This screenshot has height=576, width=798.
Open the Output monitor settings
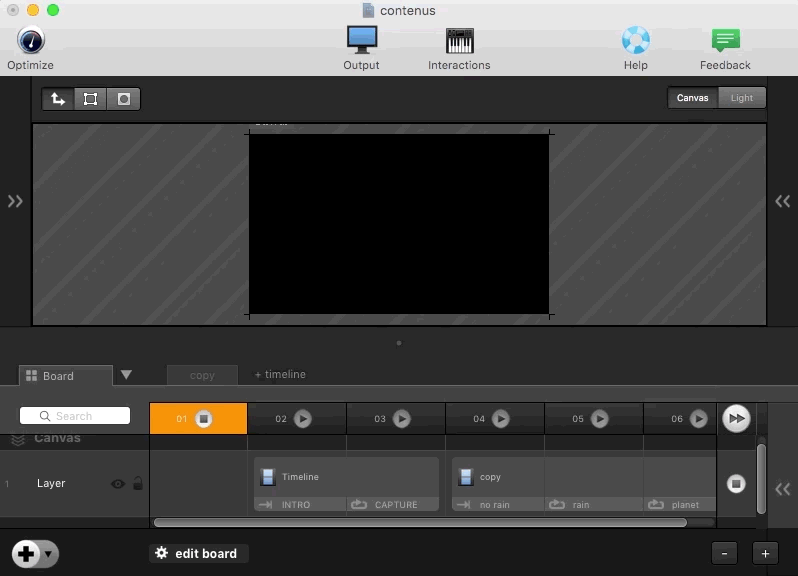click(x=361, y=41)
